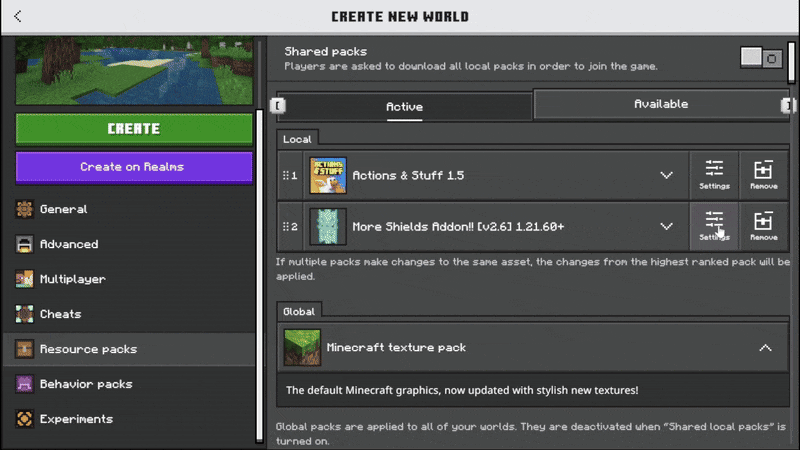Click the drag handle of pack row 1
Screen dimensions: 800x450
[x=286, y=175]
